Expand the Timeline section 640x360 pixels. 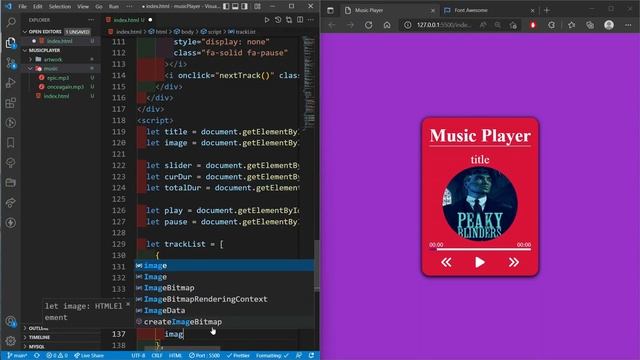click(x=39, y=338)
